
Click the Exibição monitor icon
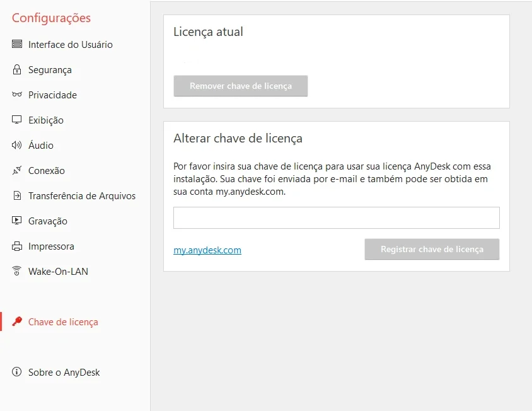17,120
